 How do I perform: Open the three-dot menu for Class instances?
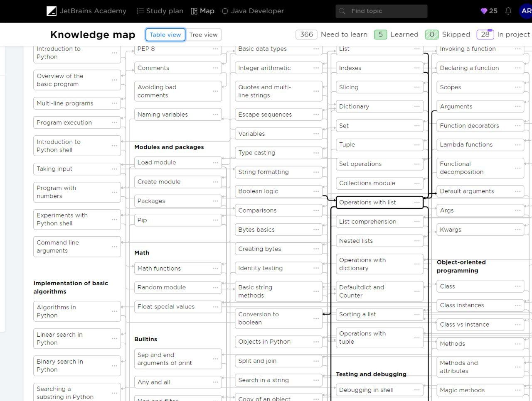(518, 306)
